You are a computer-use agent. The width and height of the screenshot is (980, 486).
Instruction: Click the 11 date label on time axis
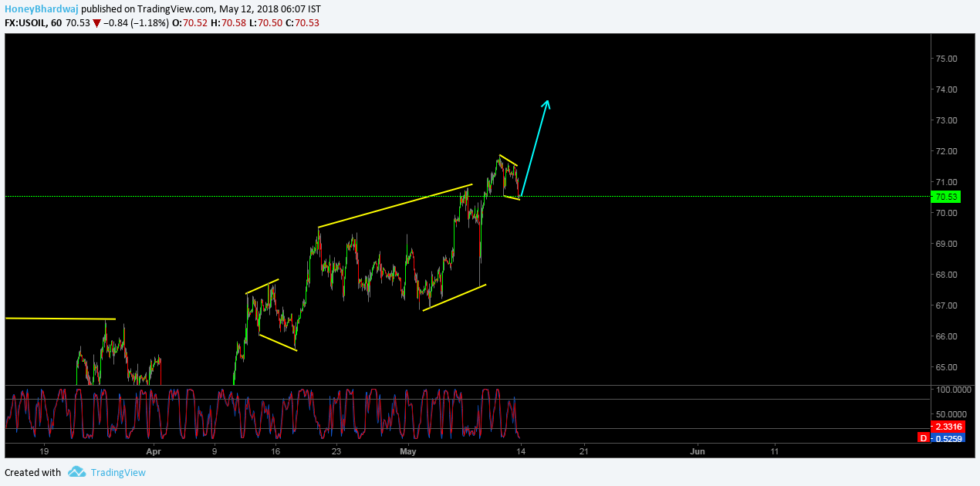[774, 451]
